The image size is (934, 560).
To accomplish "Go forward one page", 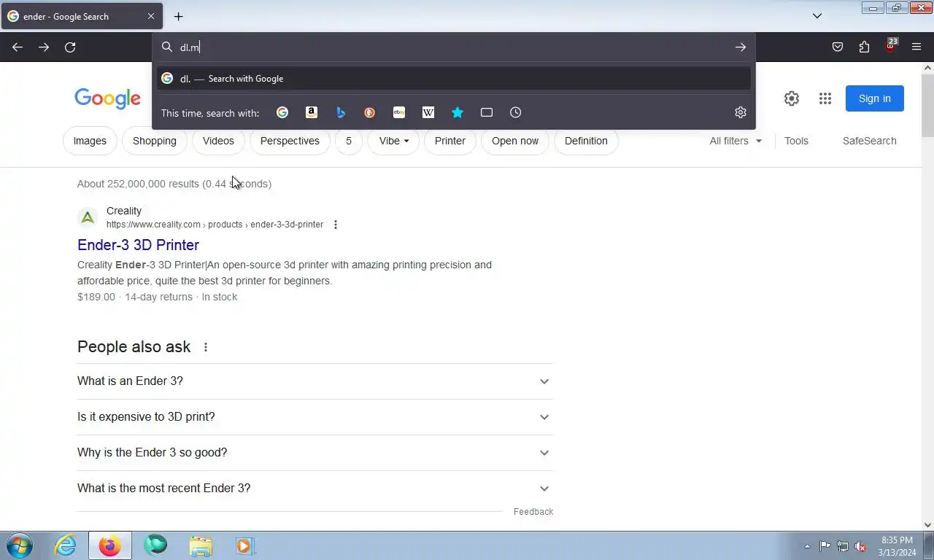I will coord(44,47).
